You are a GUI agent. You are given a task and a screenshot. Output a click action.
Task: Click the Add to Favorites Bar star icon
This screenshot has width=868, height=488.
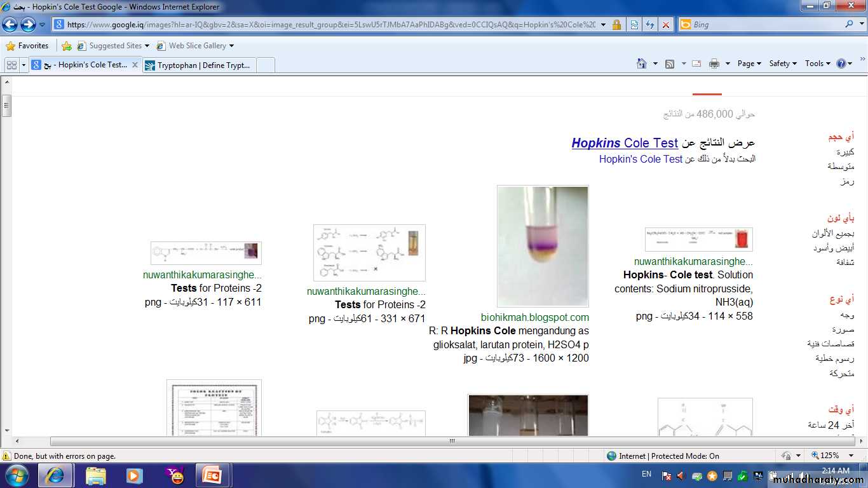pos(67,46)
